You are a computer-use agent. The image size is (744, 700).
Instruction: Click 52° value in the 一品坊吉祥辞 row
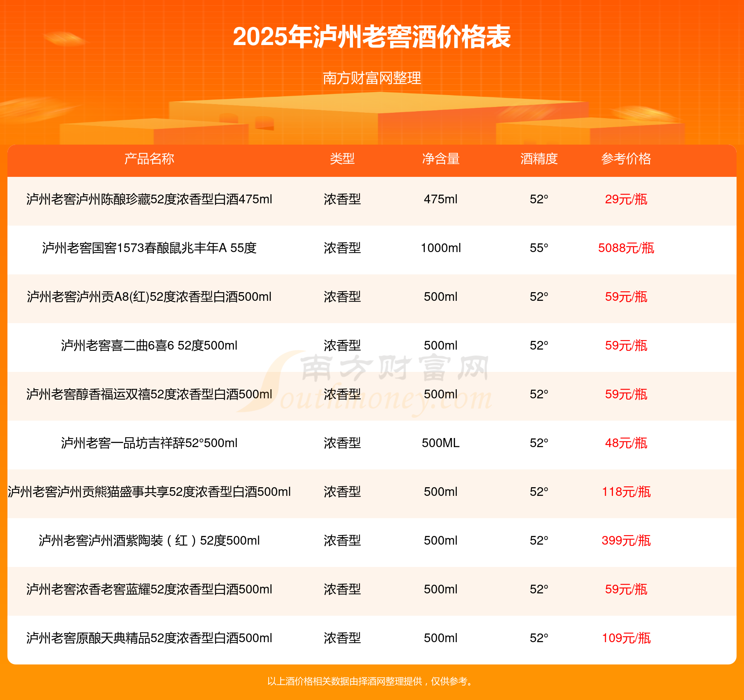(x=539, y=443)
